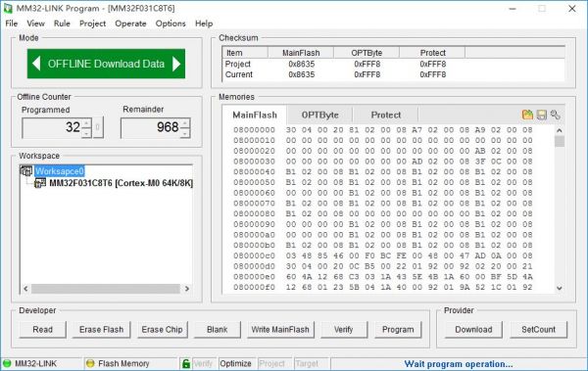
Task: Switch mode with the right white arrow
Action: pyautogui.click(x=176, y=64)
